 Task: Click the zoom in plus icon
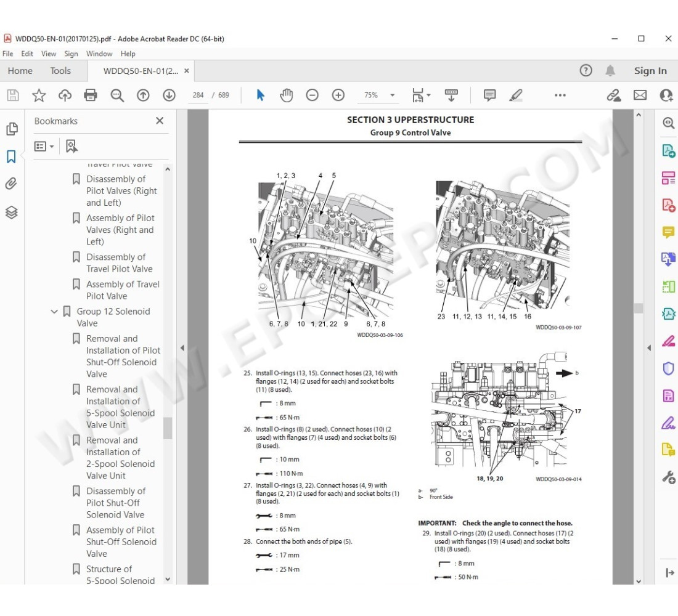[338, 95]
